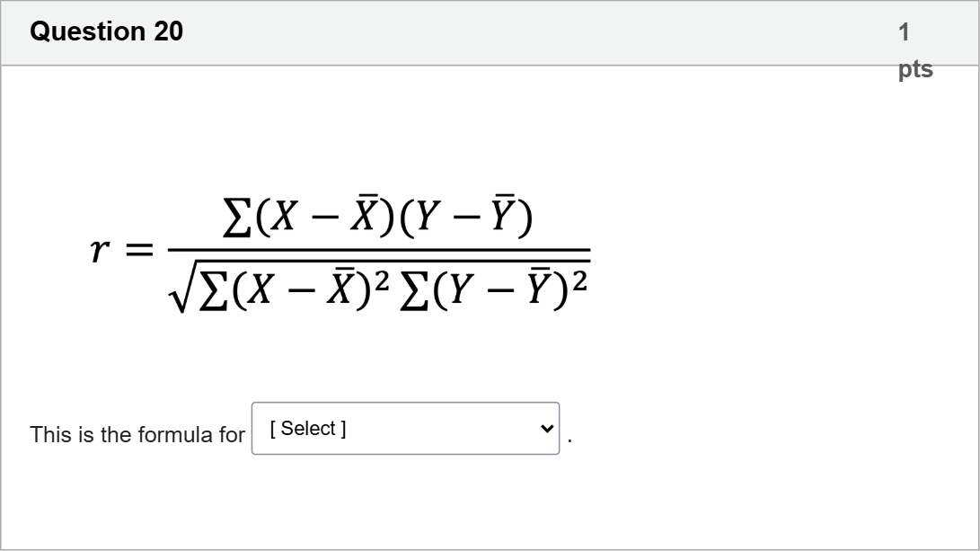Click the Question 20 header

pos(107,31)
